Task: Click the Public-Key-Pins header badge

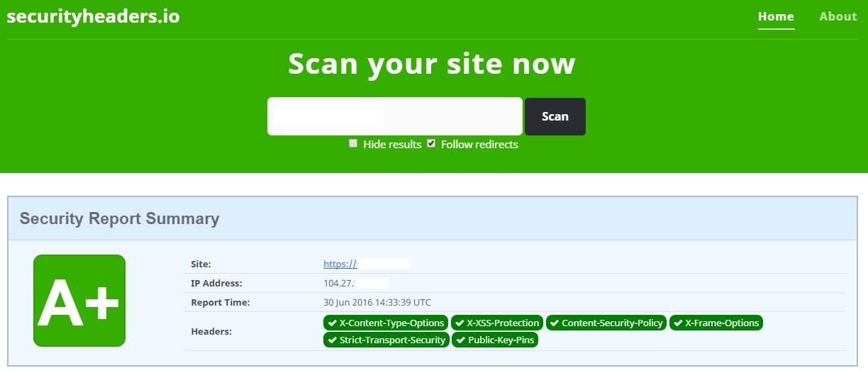Action: coord(495,340)
